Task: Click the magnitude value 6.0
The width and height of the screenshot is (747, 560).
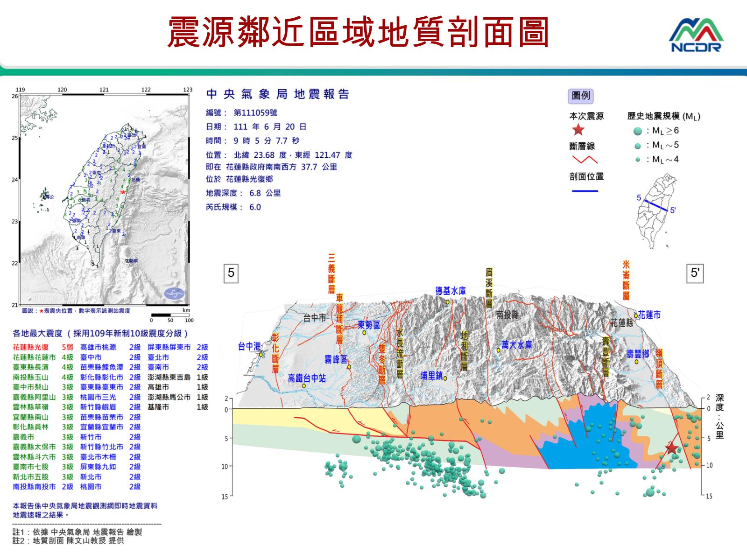Action: (255, 207)
